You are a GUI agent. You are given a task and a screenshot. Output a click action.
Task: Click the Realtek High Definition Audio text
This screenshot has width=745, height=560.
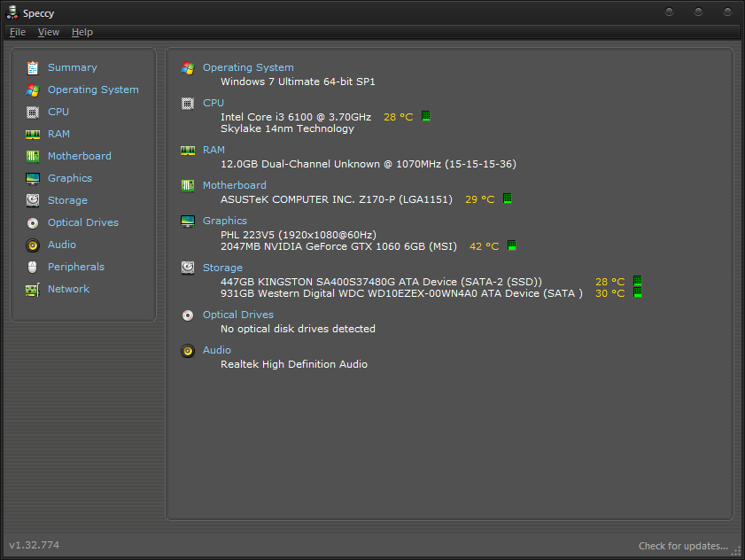293,364
